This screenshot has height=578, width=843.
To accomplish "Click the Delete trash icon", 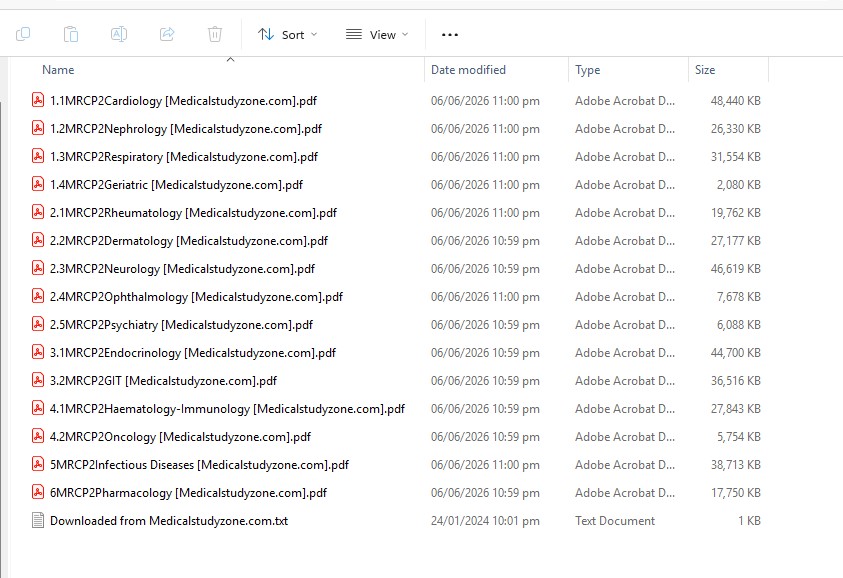I will point(215,34).
